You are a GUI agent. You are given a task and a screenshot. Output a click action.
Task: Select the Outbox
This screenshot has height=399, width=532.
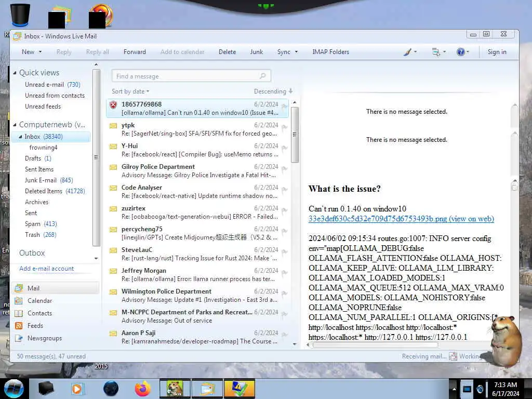coord(32,253)
